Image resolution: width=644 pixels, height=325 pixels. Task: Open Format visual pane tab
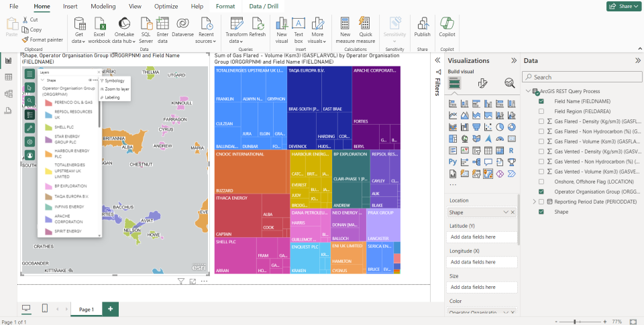click(x=482, y=83)
